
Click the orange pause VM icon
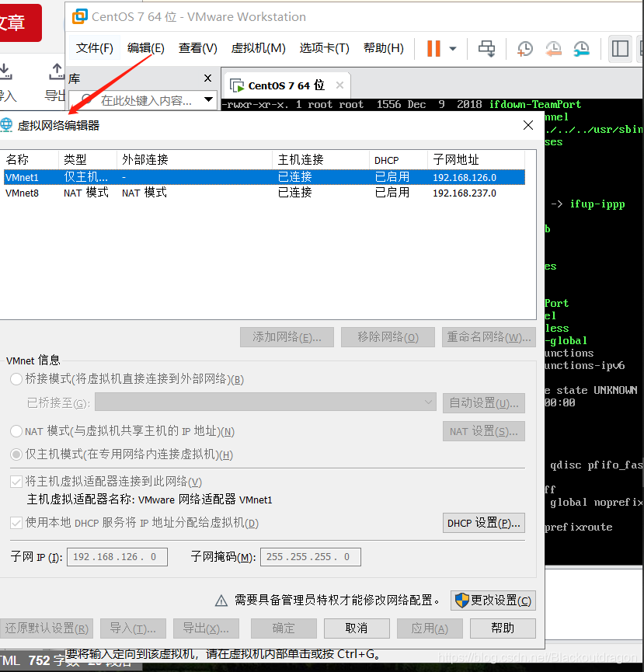coord(433,48)
